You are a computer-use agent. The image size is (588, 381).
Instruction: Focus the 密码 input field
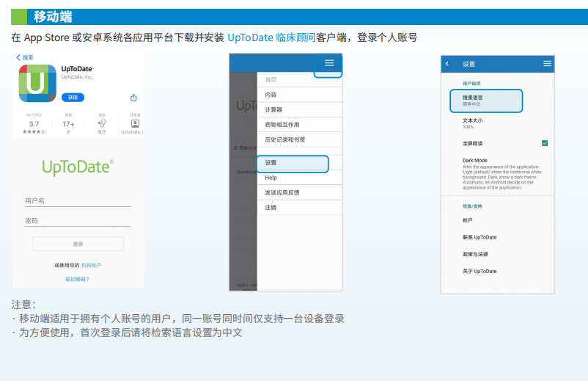pos(78,221)
